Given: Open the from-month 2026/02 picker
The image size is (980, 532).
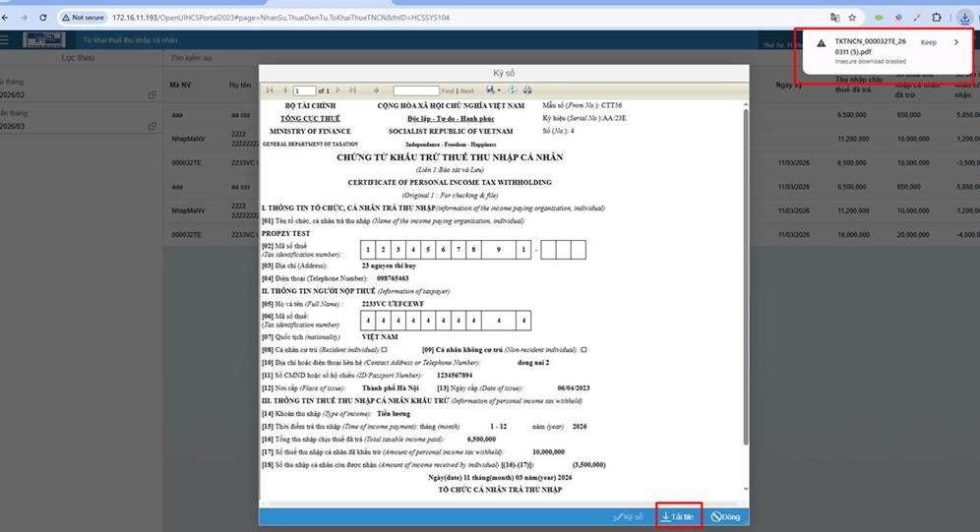Looking at the screenshot, I should 152,95.
